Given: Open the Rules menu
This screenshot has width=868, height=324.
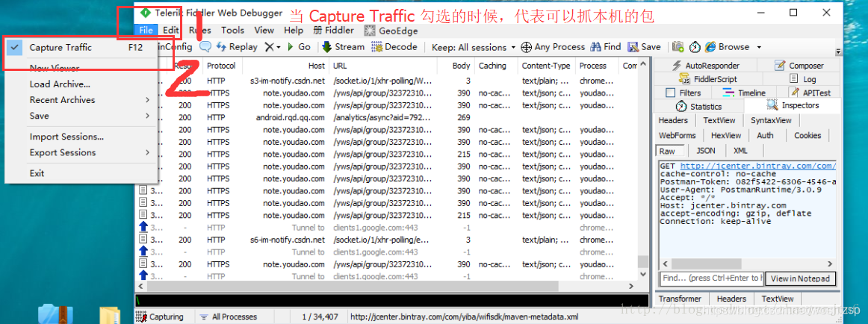Looking at the screenshot, I should [200, 31].
